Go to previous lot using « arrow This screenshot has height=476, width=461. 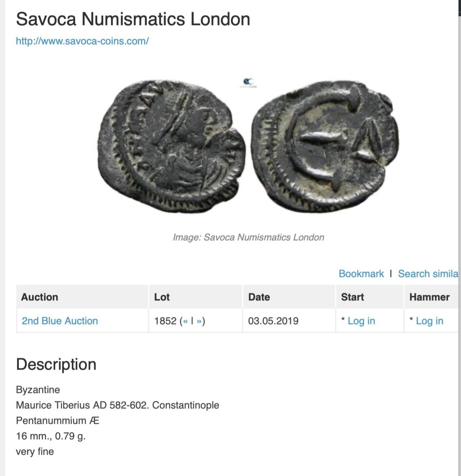tap(184, 321)
